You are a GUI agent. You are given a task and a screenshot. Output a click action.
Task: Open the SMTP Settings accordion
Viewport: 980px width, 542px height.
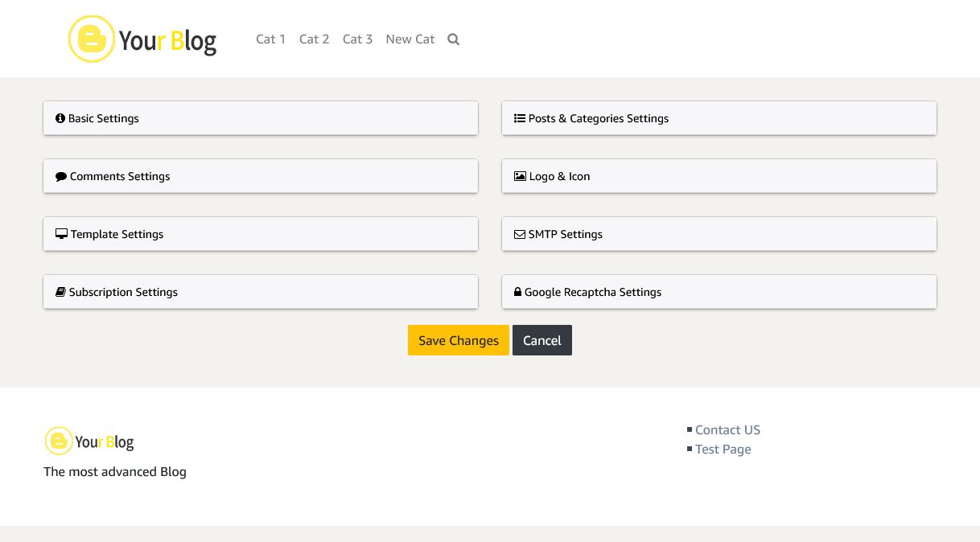tap(719, 234)
